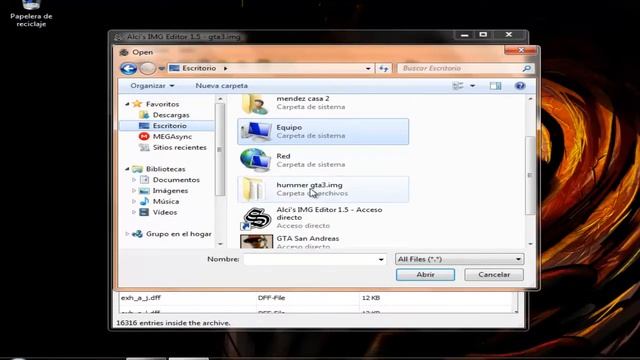Click the Escritorio breadcrumb in address bar
640x360 pixels.
tap(199, 68)
